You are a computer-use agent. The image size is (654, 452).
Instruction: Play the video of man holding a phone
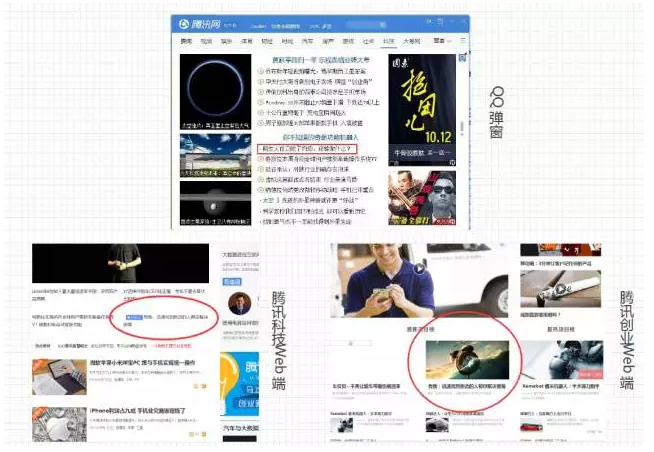point(420,269)
